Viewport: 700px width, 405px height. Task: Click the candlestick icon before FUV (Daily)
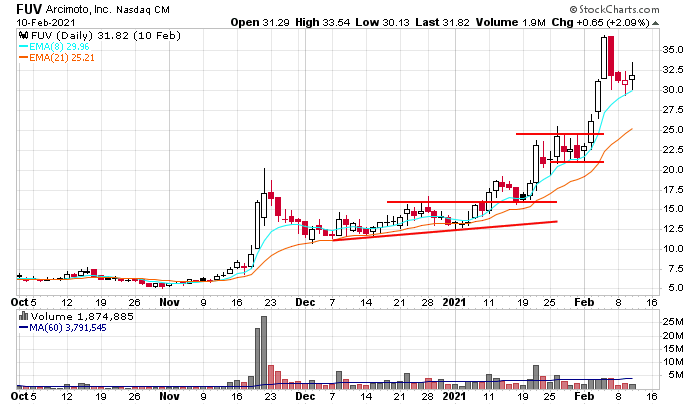tap(23, 35)
